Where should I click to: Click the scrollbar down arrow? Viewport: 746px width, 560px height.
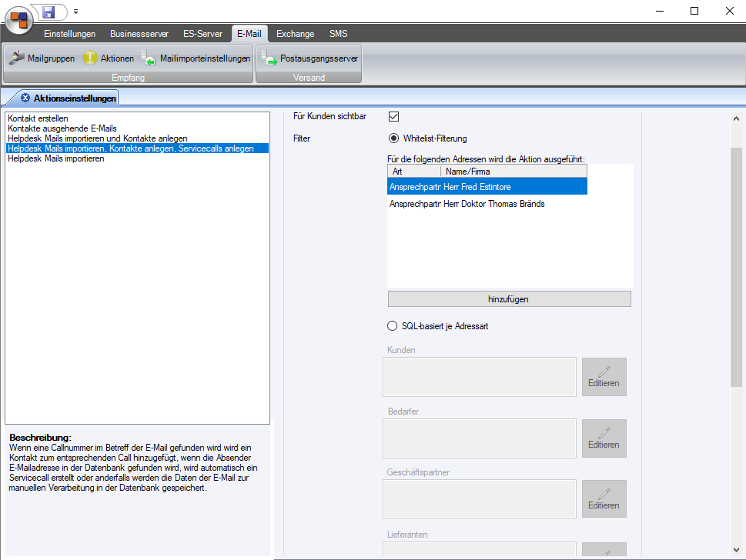(736, 550)
